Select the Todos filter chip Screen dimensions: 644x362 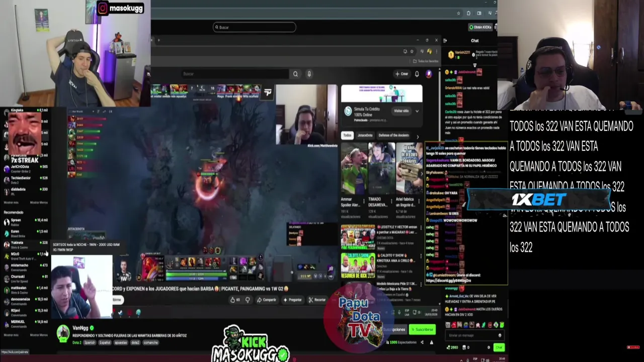[x=347, y=135]
